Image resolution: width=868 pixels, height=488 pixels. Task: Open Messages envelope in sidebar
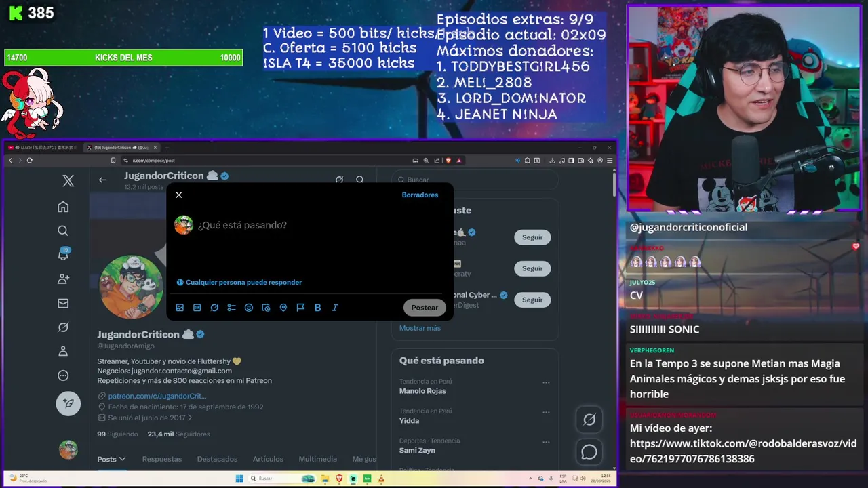pyautogui.click(x=63, y=304)
